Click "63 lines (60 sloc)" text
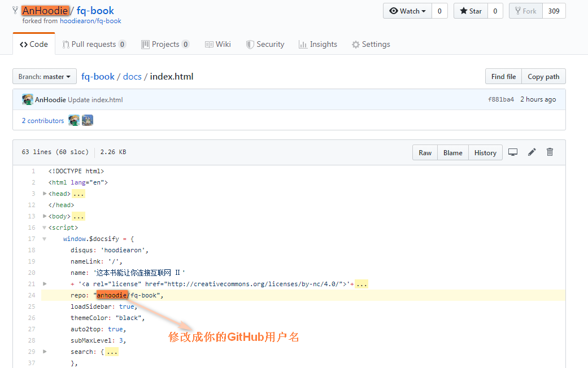Image resolution: width=588 pixels, height=368 pixels. (x=55, y=152)
